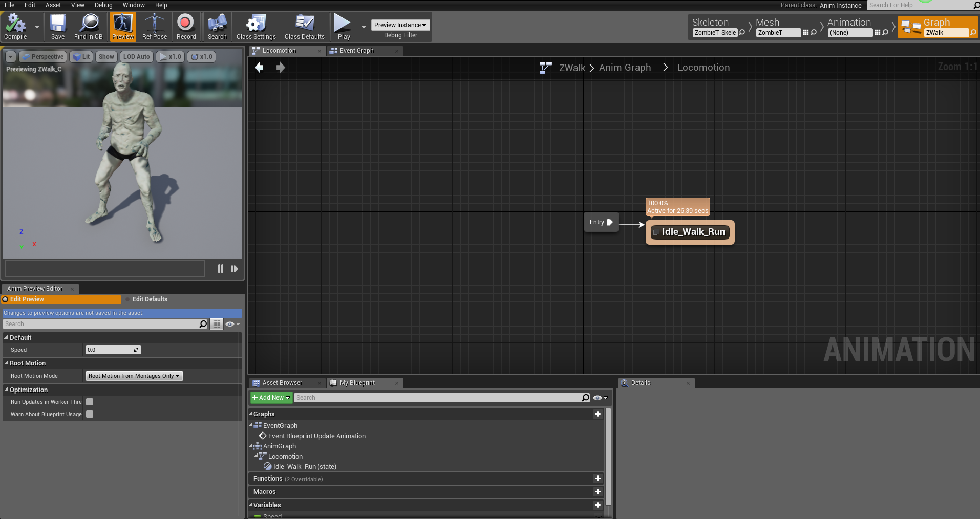Enable Run Updates in Worker Thread checkbox
Screen dimensions: 980x519
90,402
